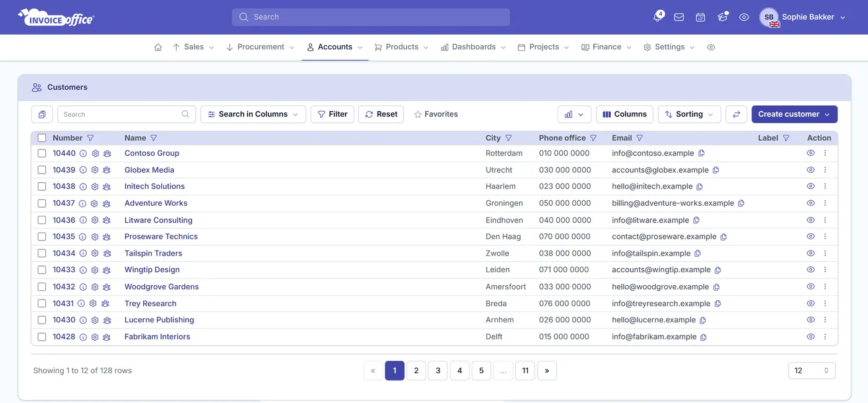Click the info icon for customer 10431
868x403 pixels.
click(81, 304)
